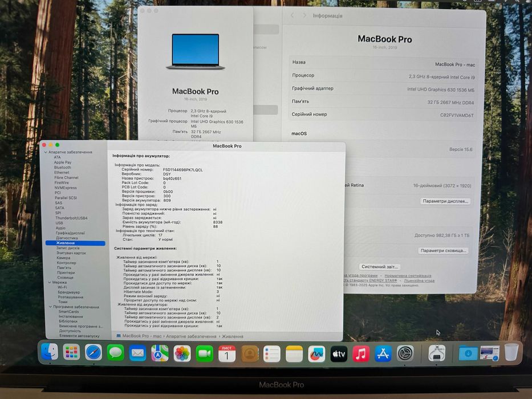
Task: Open the Нормативна сертифікація link
Action: click(408, 275)
